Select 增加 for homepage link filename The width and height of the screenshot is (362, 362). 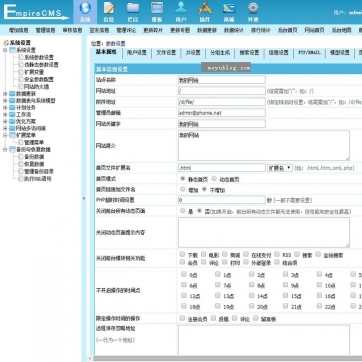tap(182, 189)
